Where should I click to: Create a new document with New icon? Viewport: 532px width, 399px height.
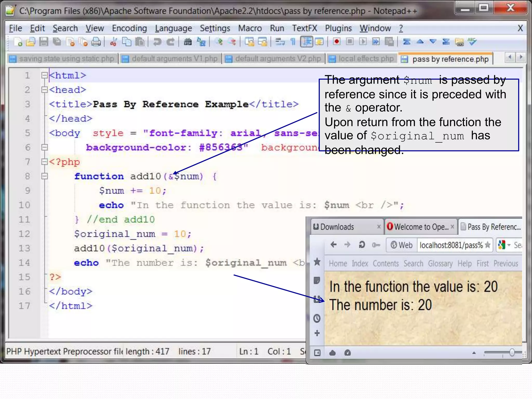coord(18,42)
